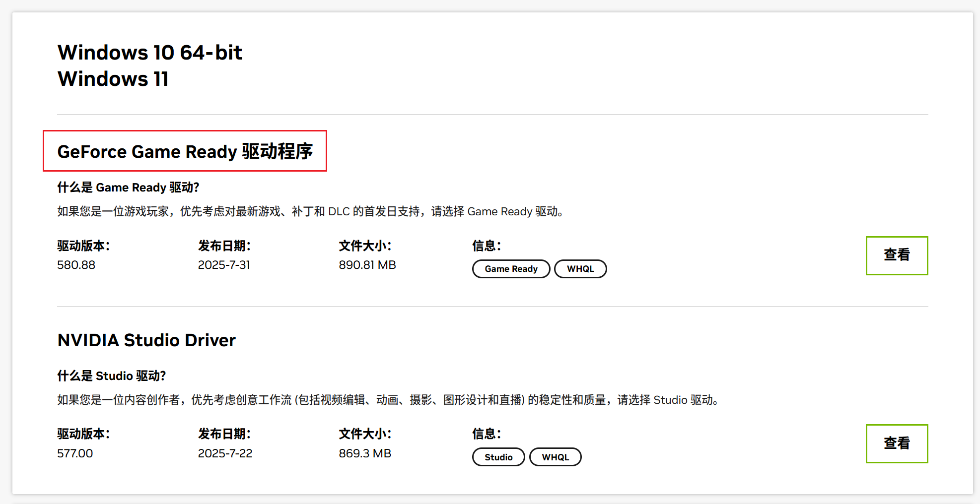The height and width of the screenshot is (504, 980).
Task: Click the Windows 11 title
Action: (113, 79)
